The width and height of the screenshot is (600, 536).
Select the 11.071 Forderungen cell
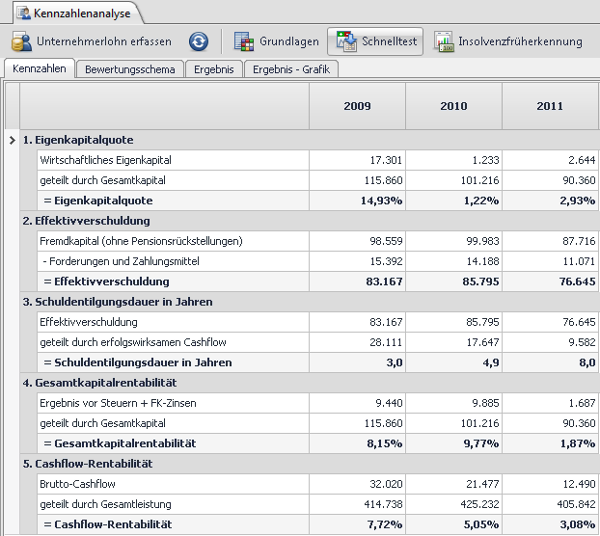550,261
